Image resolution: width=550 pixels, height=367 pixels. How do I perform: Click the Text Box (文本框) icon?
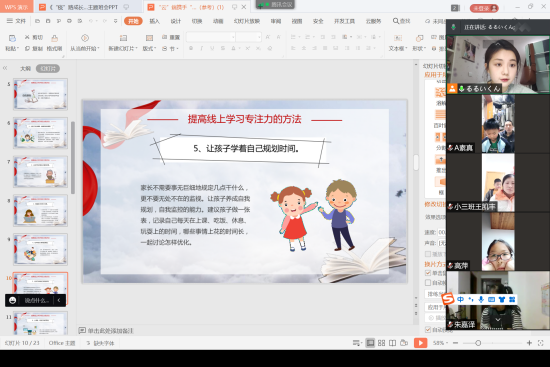click(x=398, y=38)
